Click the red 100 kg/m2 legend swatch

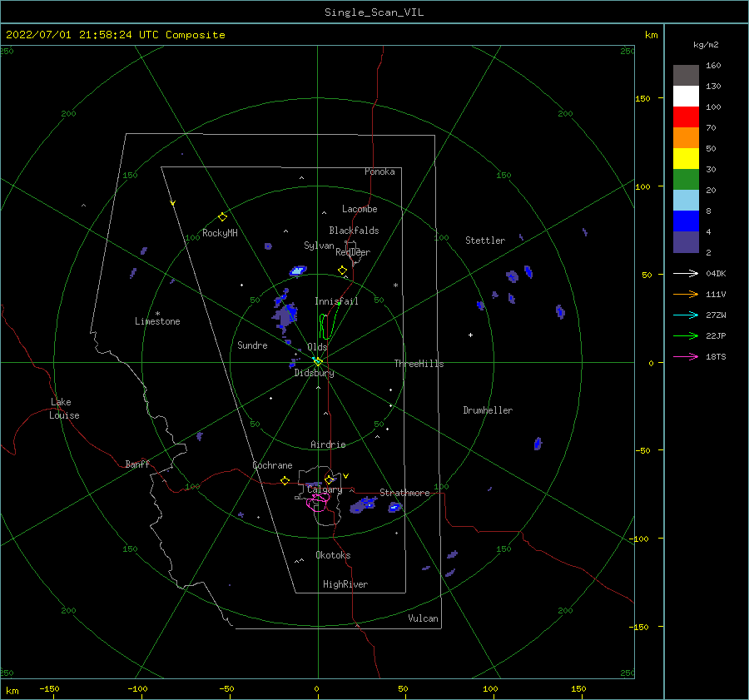click(x=686, y=117)
